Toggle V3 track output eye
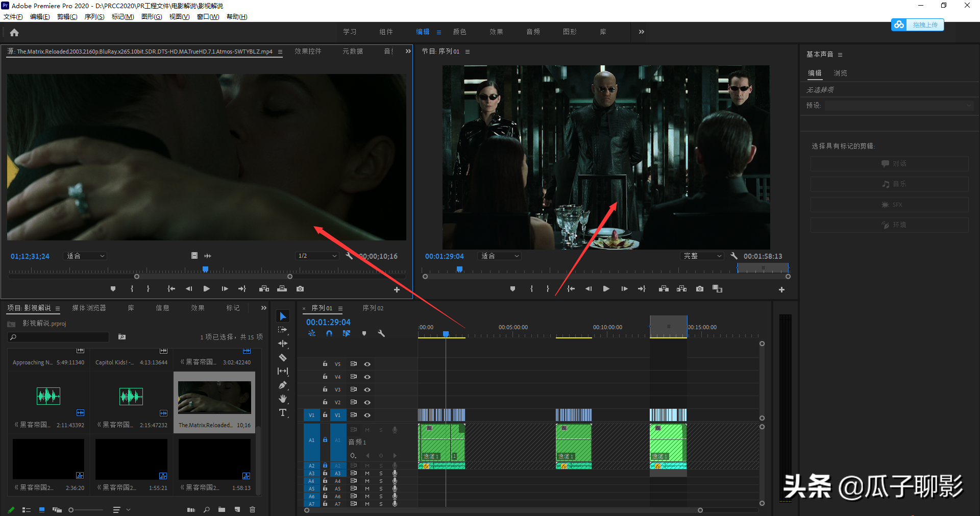Viewport: 980px width, 516px height. coord(367,389)
